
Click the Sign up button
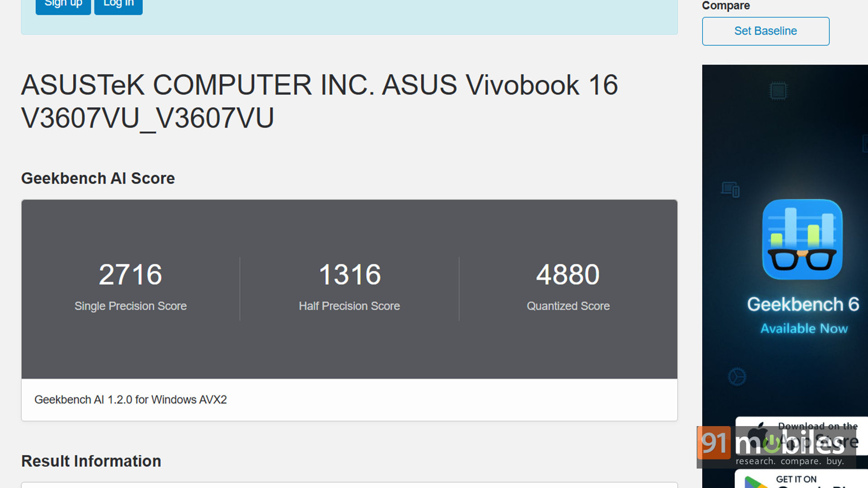[63, 5]
